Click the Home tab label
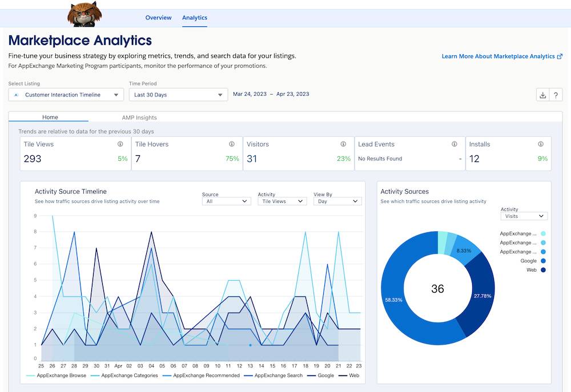 pos(50,118)
